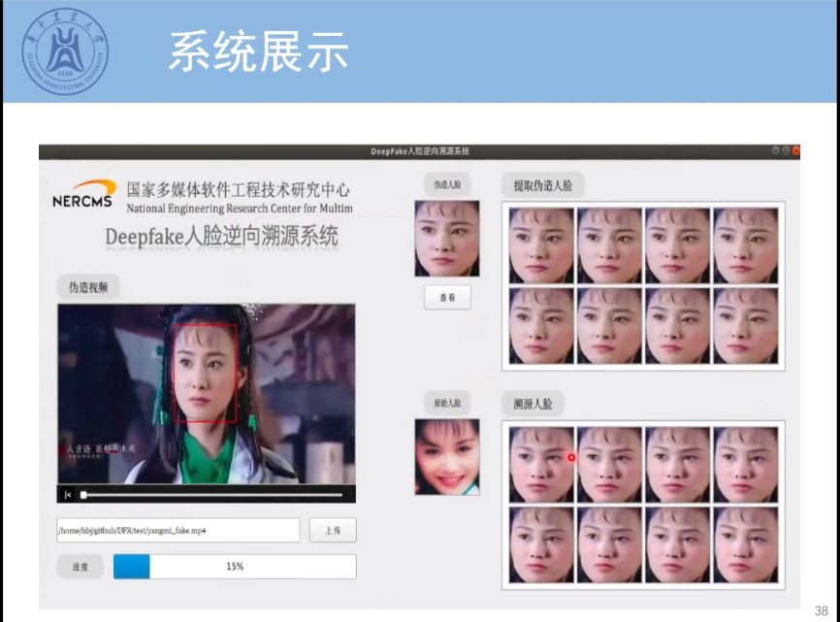Open the single fake face preview thumbnail
This screenshot has height=622, width=840.
(x=447, y=239)
